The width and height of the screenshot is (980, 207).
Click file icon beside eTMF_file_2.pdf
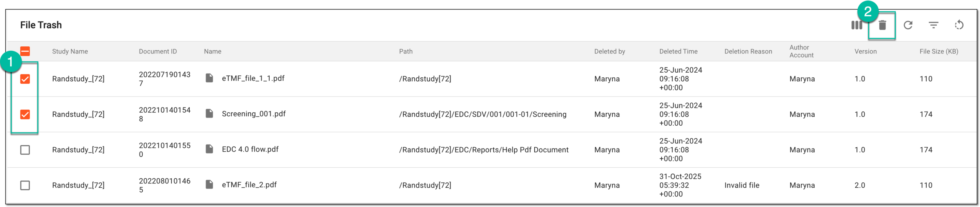pos(209,184)
